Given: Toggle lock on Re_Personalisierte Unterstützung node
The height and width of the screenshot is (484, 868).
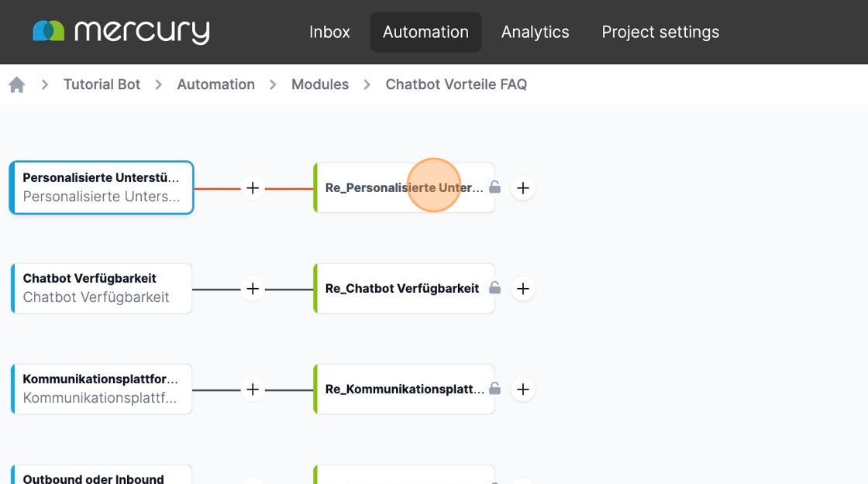Looking at the screenshot, I should tap(494, 187).
